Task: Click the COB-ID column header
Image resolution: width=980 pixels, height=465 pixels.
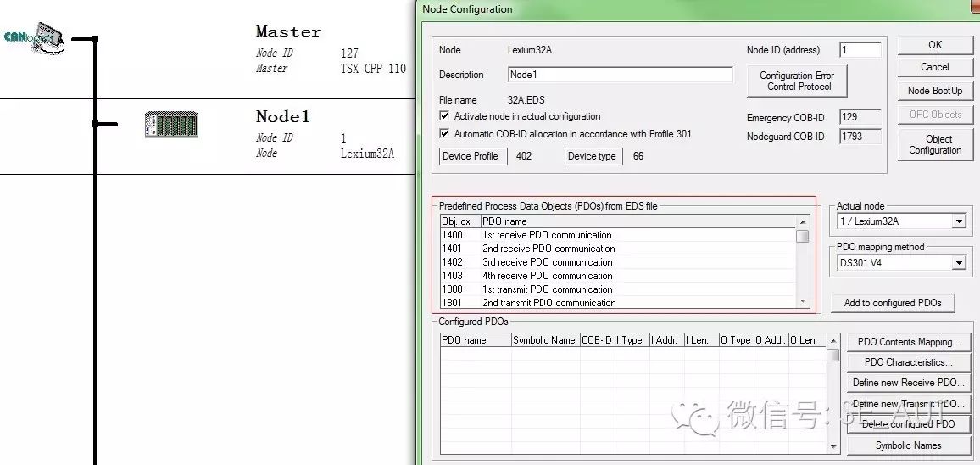Action: (597, 340)
